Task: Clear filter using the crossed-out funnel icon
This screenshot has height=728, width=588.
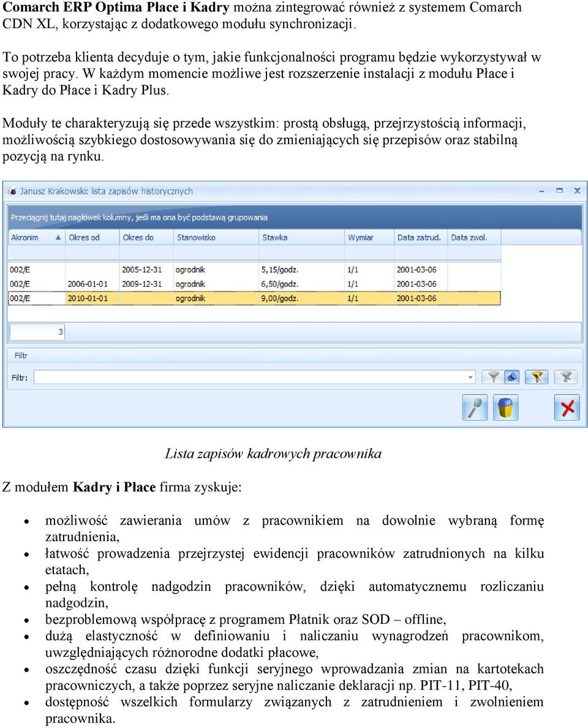Action: coord(566,377)
